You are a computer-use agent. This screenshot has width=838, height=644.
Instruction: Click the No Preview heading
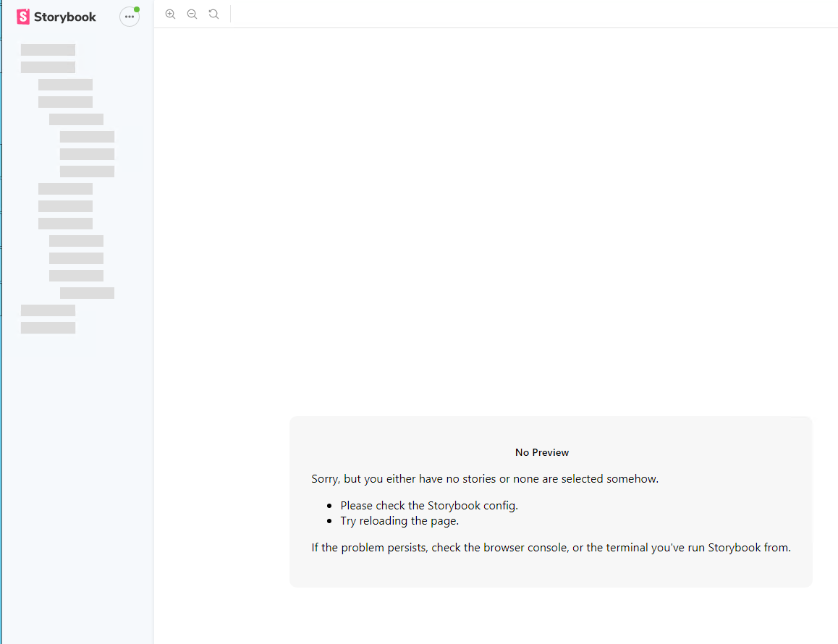pos(541,452)
